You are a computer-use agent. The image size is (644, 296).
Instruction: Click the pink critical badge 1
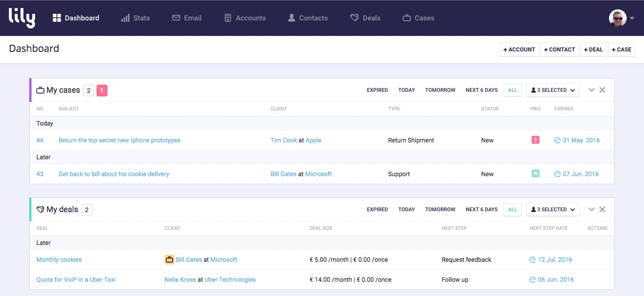click(102, 91)
